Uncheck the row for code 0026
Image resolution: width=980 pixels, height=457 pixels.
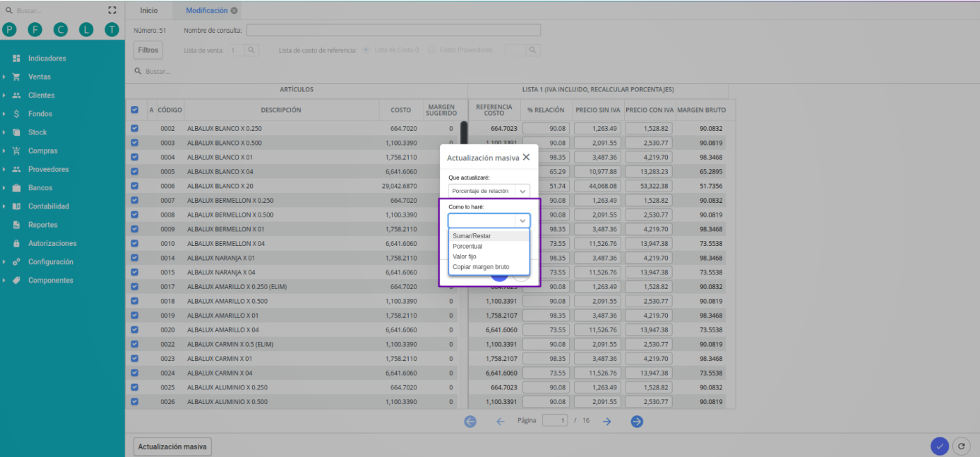pyautogui.click(x=134, y=401)
